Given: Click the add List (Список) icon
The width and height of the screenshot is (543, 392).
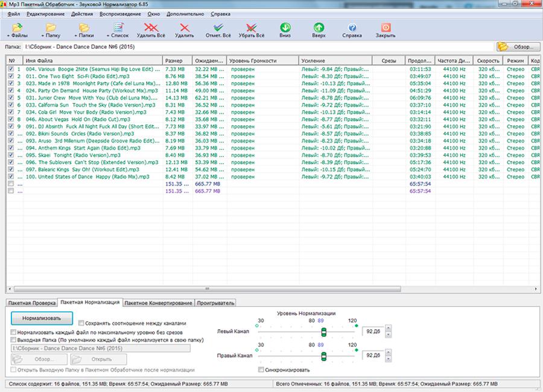Looking at the screenshot, I should click(x=118, y=28).
